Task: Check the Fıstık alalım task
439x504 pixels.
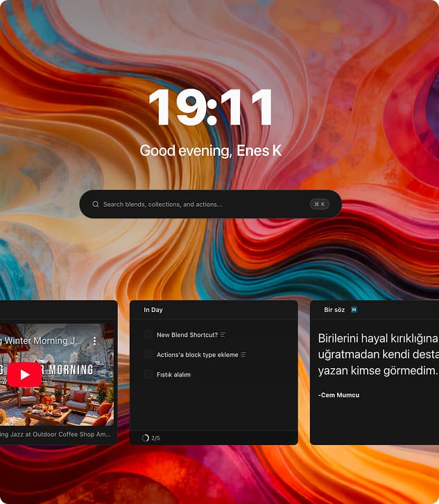Action: pyautogui.click(x=148, y=374)
